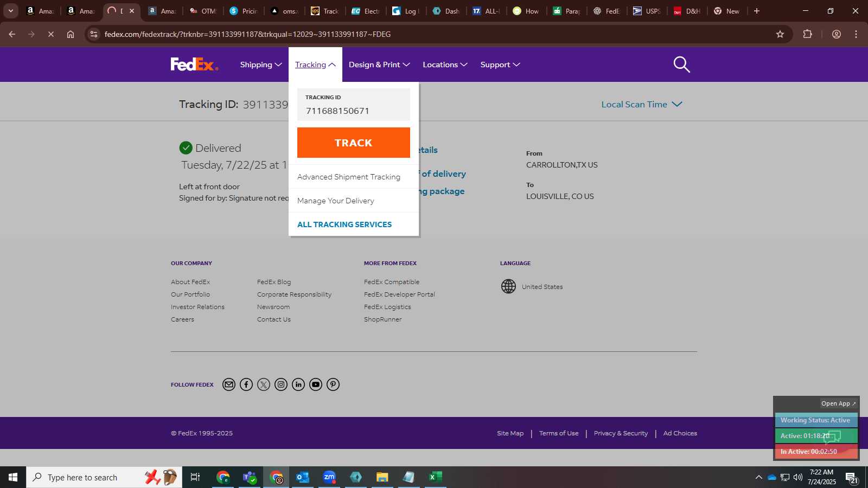Expand the Design & Print menu
Image resolution: width=868 pixels, height=488 pixels.
[379, 65]
